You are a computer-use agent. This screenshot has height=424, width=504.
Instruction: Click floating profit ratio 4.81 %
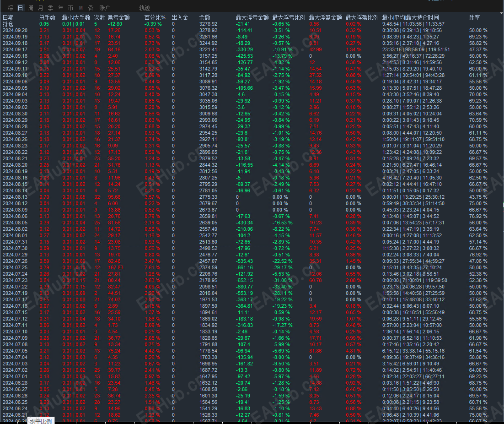tap(353, 351)
